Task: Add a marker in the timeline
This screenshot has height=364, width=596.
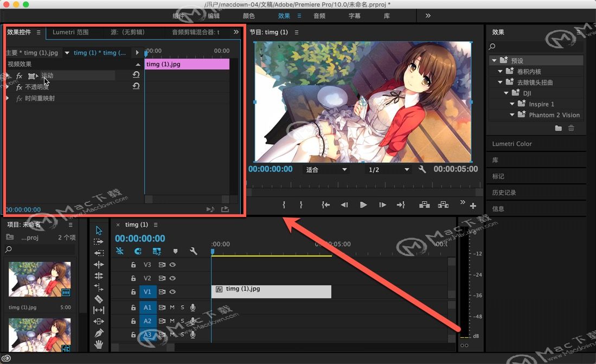Action: click(x=175, y=251)
